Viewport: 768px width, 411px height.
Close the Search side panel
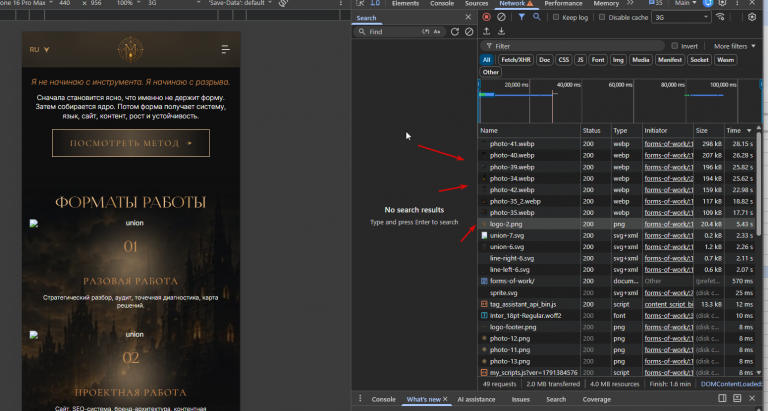point(468,17)
